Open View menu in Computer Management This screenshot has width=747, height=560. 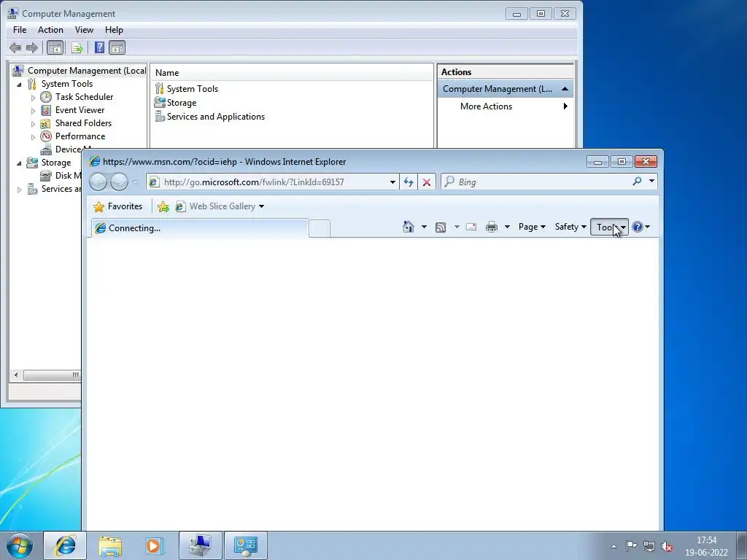tap(84, 29)
